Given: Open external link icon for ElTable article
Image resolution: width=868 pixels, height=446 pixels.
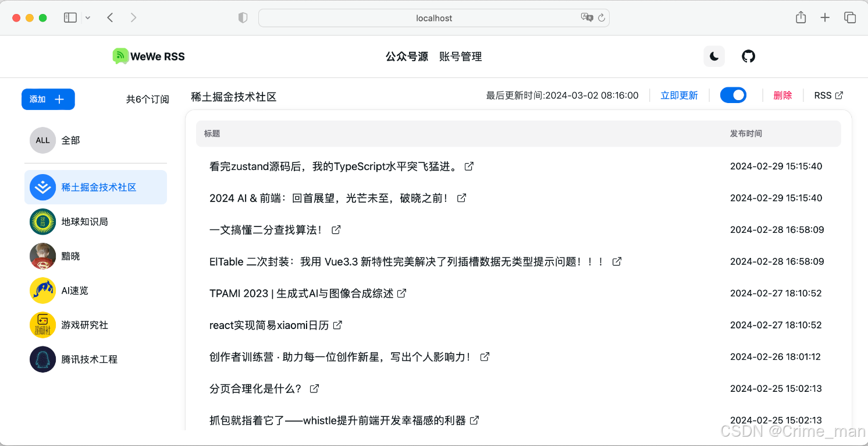Looking at the screenshot, I should pyautogui.click(x=617, y=261).
